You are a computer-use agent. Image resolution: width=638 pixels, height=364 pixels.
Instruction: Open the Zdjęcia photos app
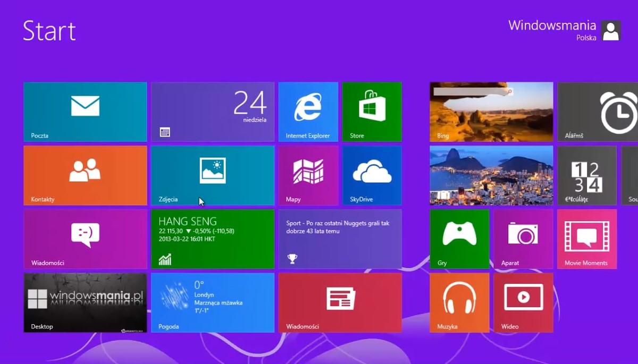213,175
